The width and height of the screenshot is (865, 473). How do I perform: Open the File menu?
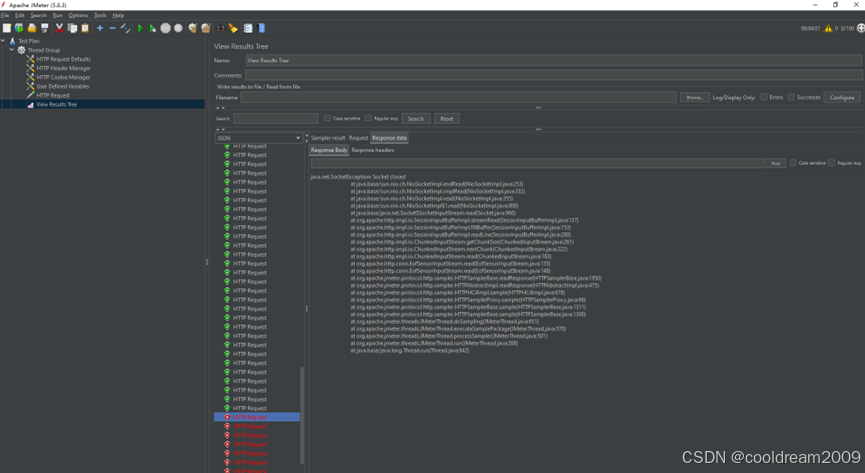click(x=5, y=15)
